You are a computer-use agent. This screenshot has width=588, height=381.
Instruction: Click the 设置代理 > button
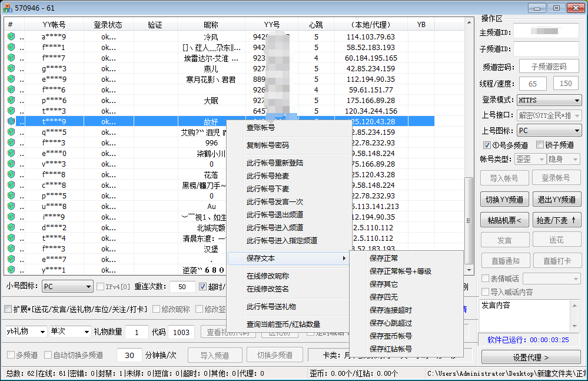click(x=531, y=357)
